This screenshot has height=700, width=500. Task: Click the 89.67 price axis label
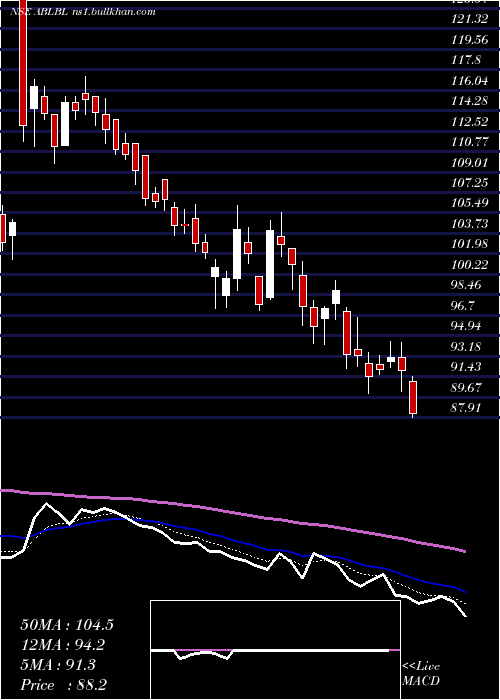point(466,388)
